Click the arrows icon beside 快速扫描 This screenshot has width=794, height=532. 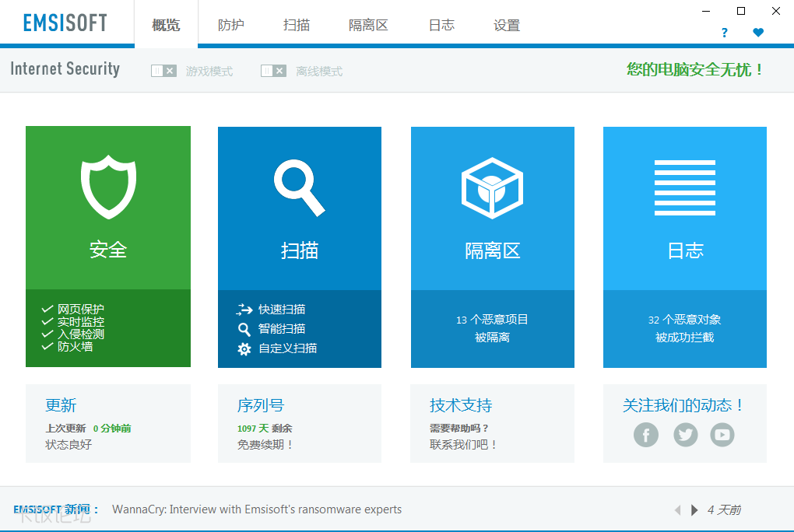click(244, 310)
